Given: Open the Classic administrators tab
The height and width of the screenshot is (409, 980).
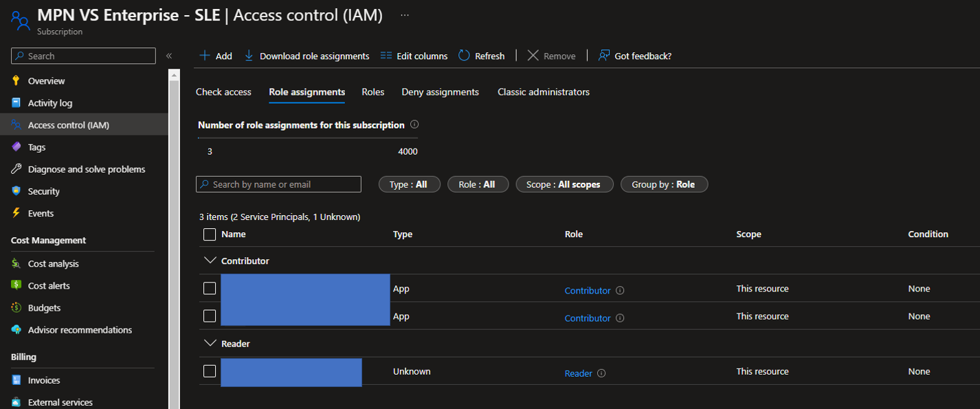Looking at the screenshot, I should coord(544,92).
